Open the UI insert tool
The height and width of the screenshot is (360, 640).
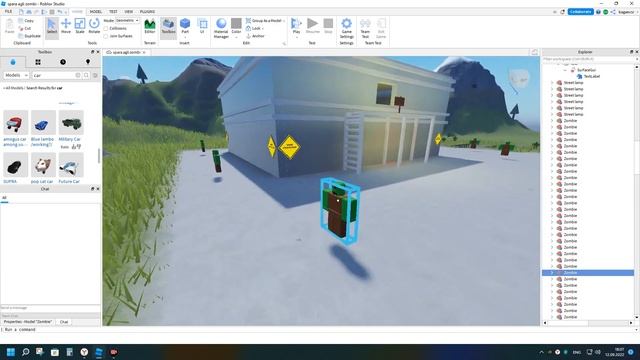pyautogui.click(x=202, y=26)
